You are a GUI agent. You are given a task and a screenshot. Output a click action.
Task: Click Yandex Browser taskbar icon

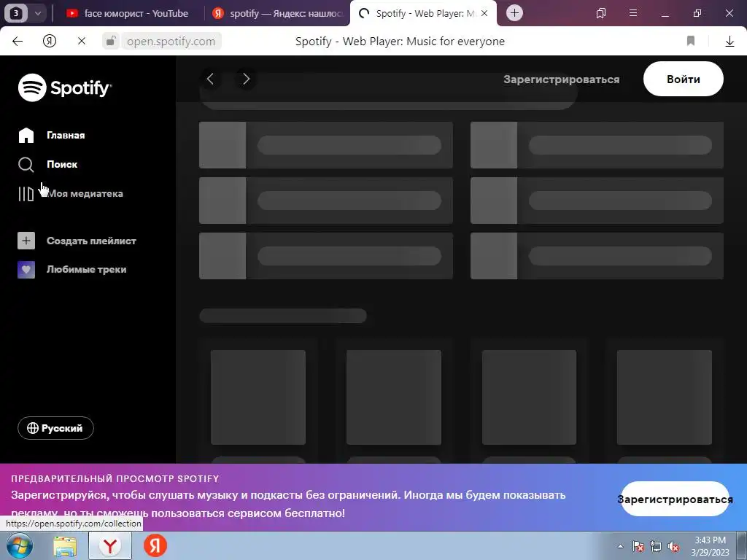tap(110, 545)
